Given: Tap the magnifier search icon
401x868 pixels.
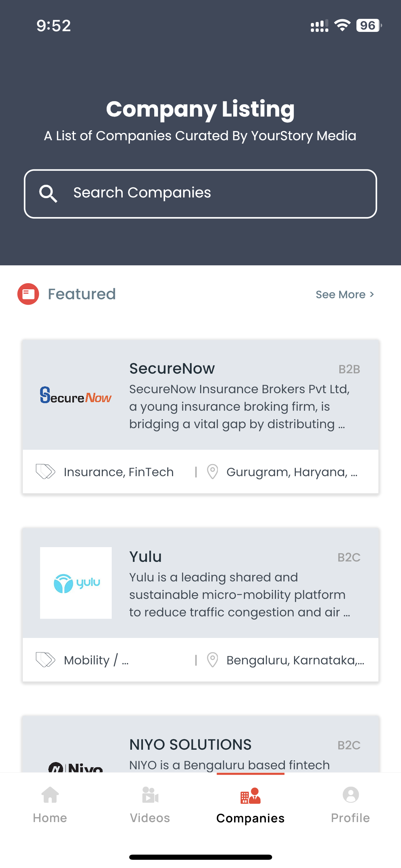Looking at the screenshot, I should point(48,194).
